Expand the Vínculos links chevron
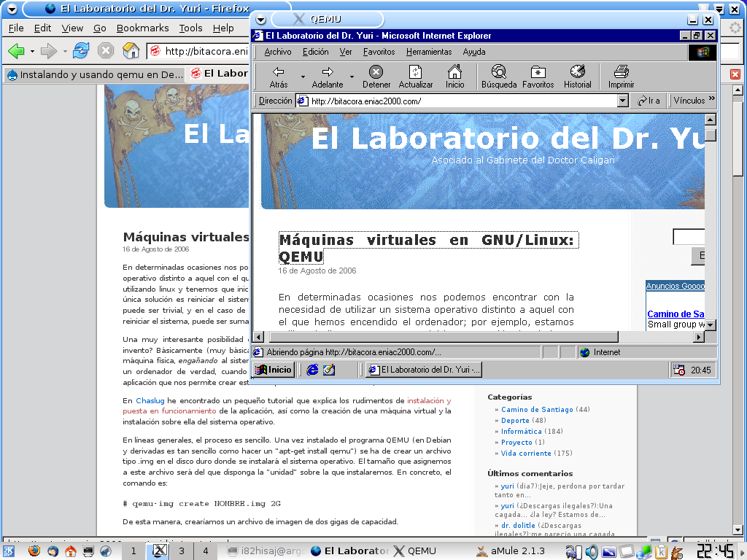This screenshot has width=747, height=560. (x=712, y=100)
